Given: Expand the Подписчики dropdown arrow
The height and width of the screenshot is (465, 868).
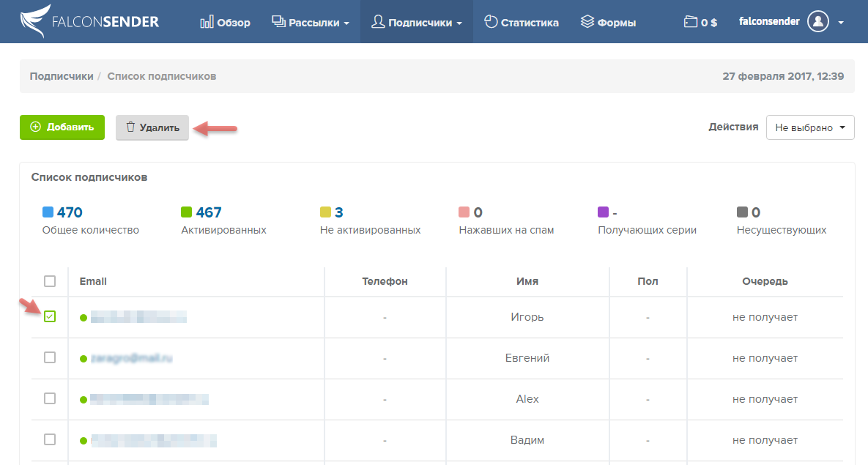Looking at the screenshot, I should click(x=459, y=23).
